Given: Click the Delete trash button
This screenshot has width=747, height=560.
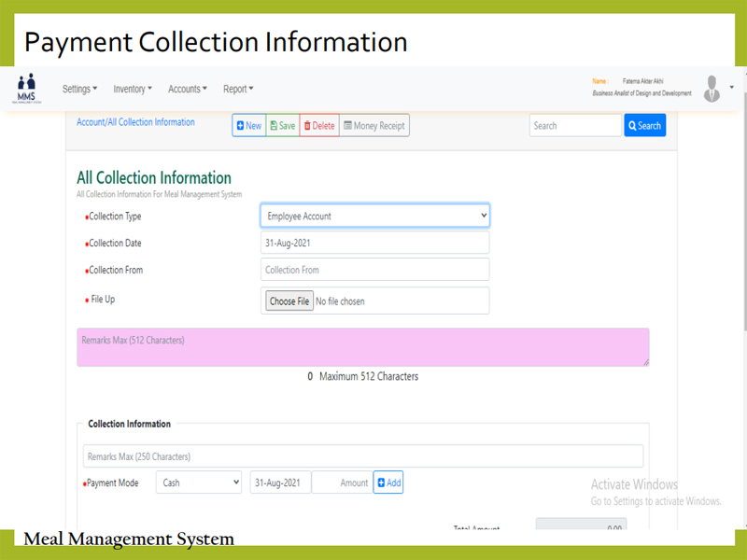Looking at the screenshot, I should click(x=318, y=126).
